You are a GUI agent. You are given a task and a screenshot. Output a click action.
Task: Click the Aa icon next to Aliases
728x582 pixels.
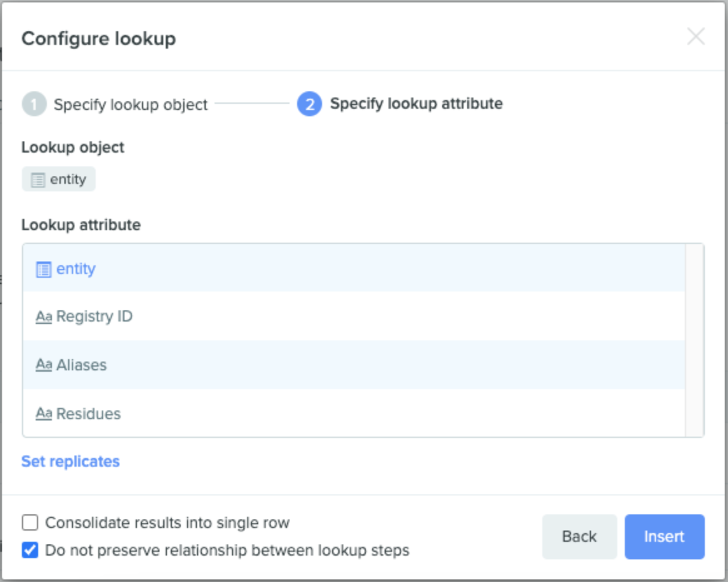click(x=44, y=365)
